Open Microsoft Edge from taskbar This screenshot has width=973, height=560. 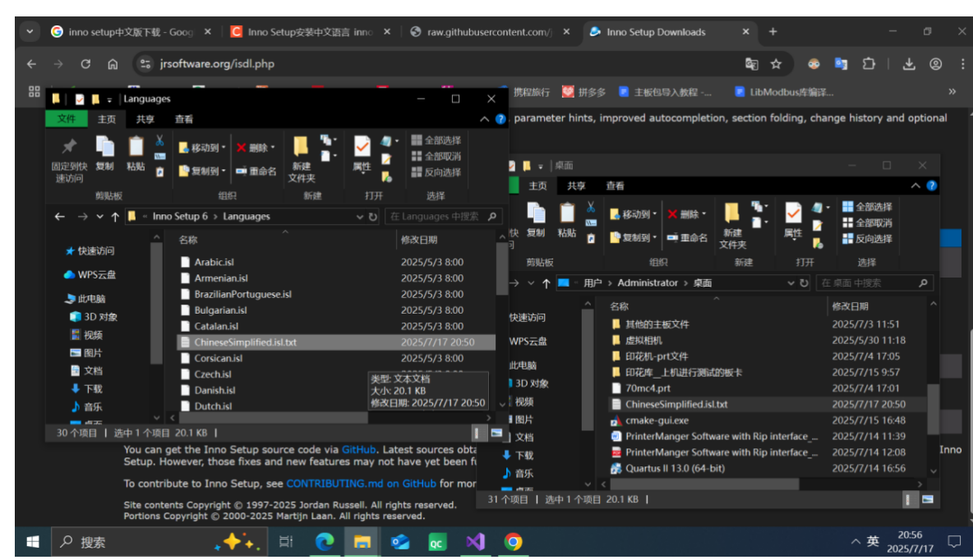pyautogui.click(x=324, y=541)
